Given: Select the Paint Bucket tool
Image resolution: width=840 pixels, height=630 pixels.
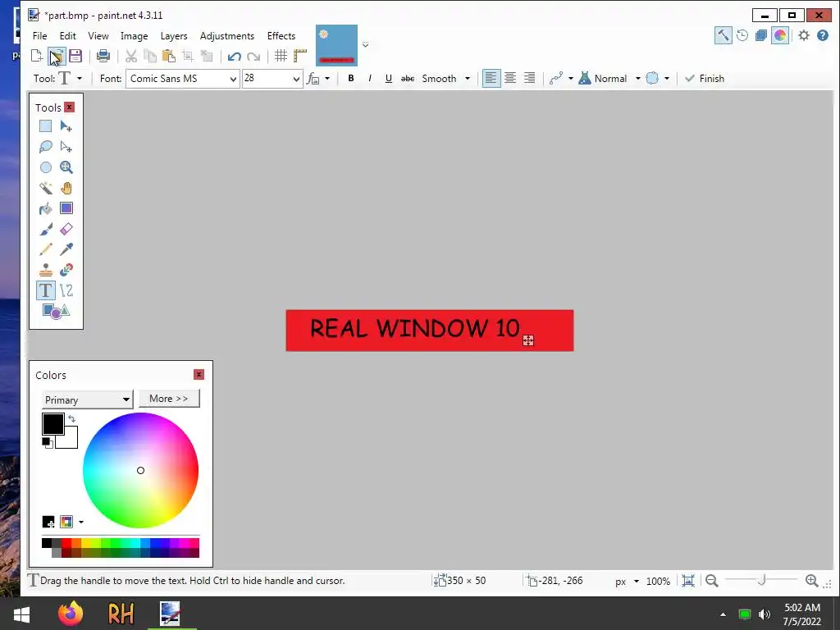Looking at the screenshot, I should click(46, 208).
